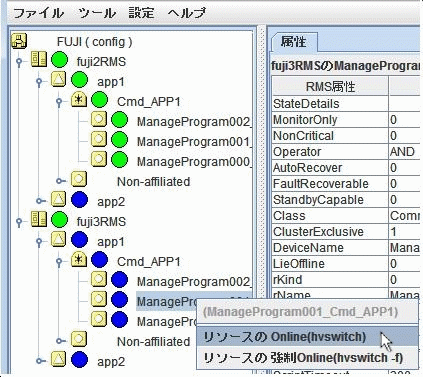This screenshot has height=377, width=423.
Task: Collapse the fuji3RMS tree node
Action: pos(19,222)
